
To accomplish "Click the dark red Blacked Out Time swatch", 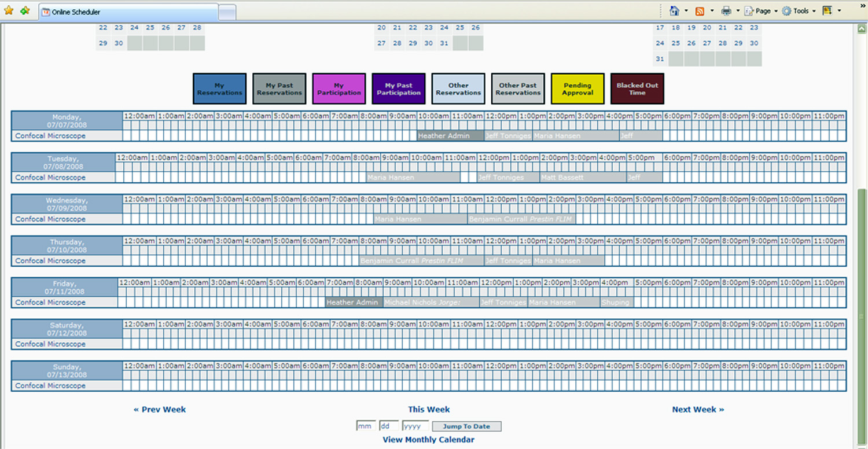I will click(637, 89).
